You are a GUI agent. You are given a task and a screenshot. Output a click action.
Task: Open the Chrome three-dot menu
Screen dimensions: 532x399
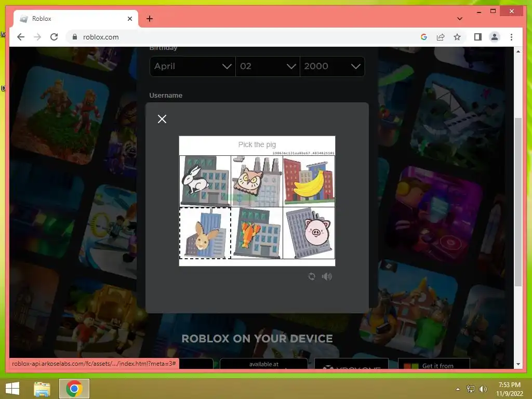[511, 37]
